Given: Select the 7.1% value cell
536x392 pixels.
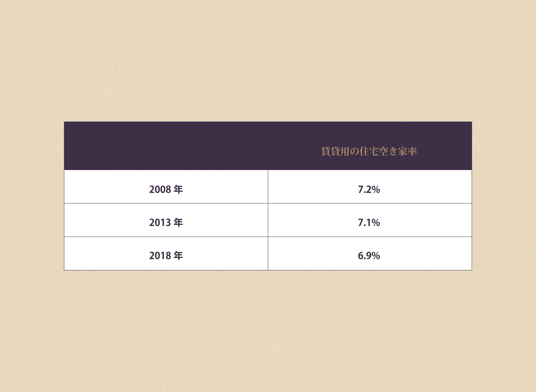Looking at the screenshot, I should coord(370,220).
